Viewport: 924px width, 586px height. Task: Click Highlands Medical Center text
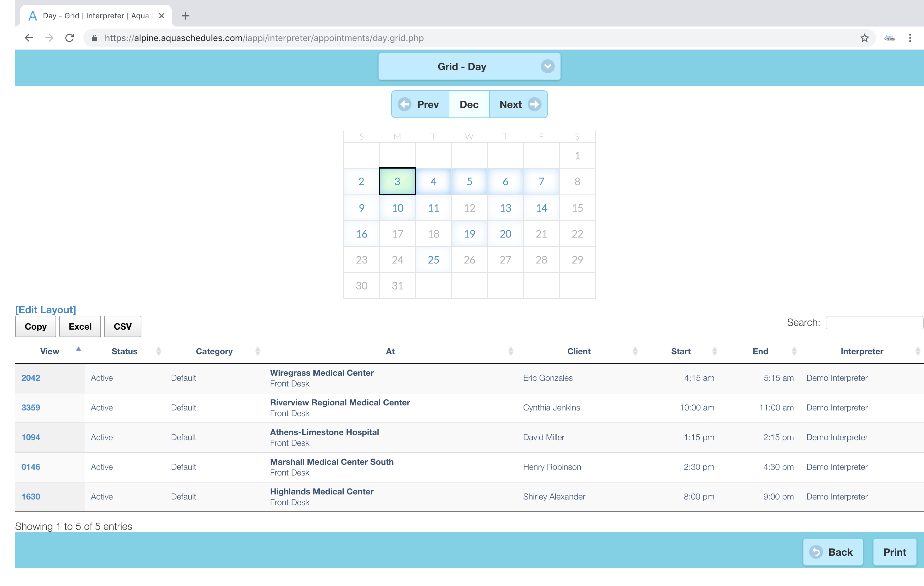click(322, 492)
